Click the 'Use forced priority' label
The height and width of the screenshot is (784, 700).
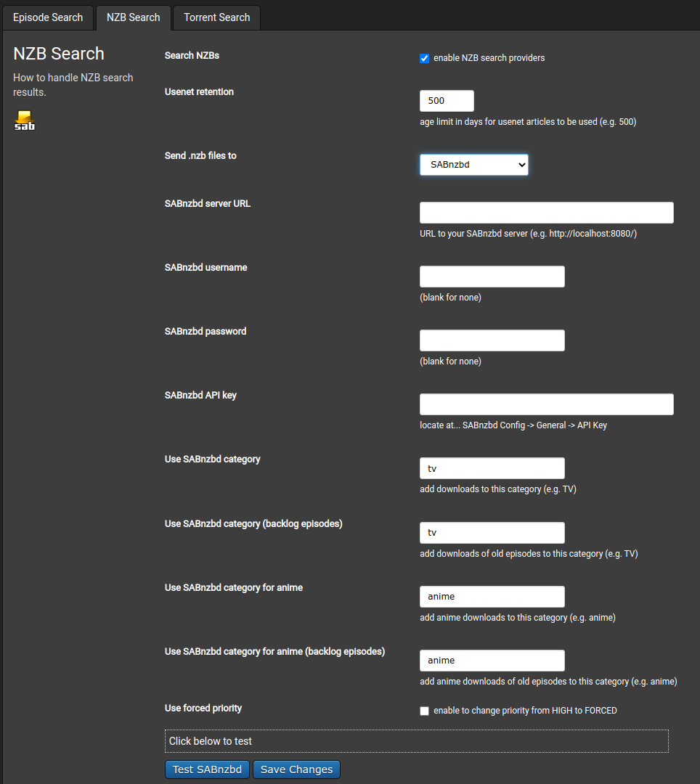[203, 709]
